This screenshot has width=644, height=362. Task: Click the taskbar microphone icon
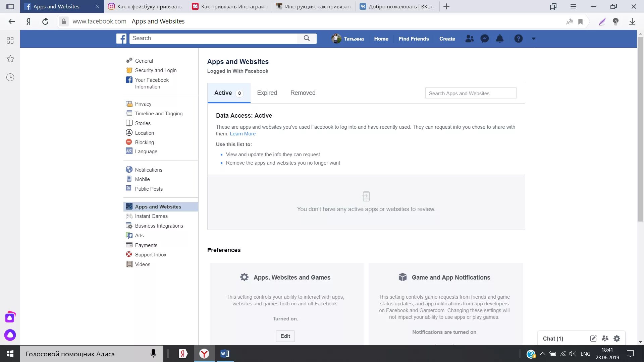pyautogui.click(x=153, y=353)
